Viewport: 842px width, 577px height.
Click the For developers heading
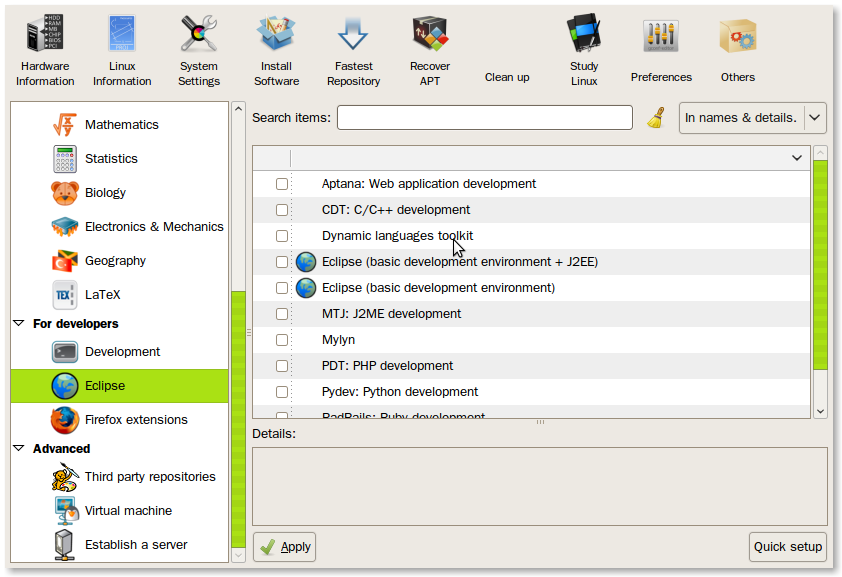pyautogui.click(x=76, y=324)
